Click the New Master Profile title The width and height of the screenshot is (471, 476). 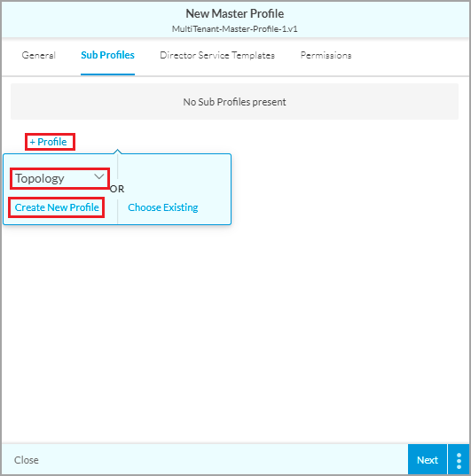click(x=235, y=13)
